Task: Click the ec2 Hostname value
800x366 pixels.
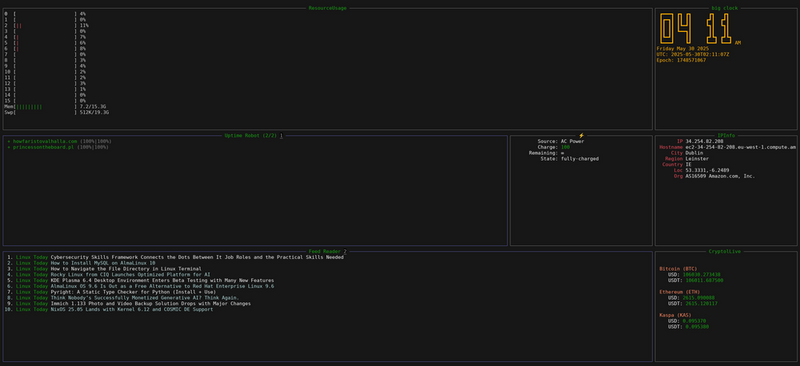Action: (740, 147)
